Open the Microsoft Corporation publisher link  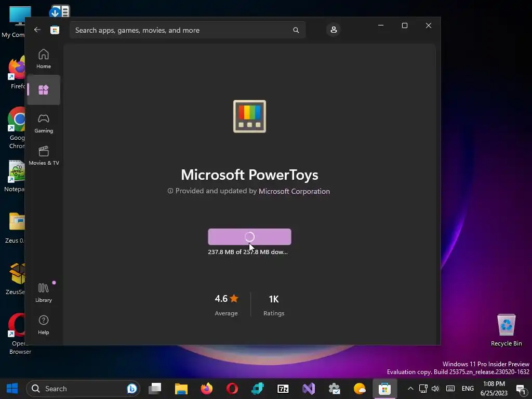coord(294,191)
